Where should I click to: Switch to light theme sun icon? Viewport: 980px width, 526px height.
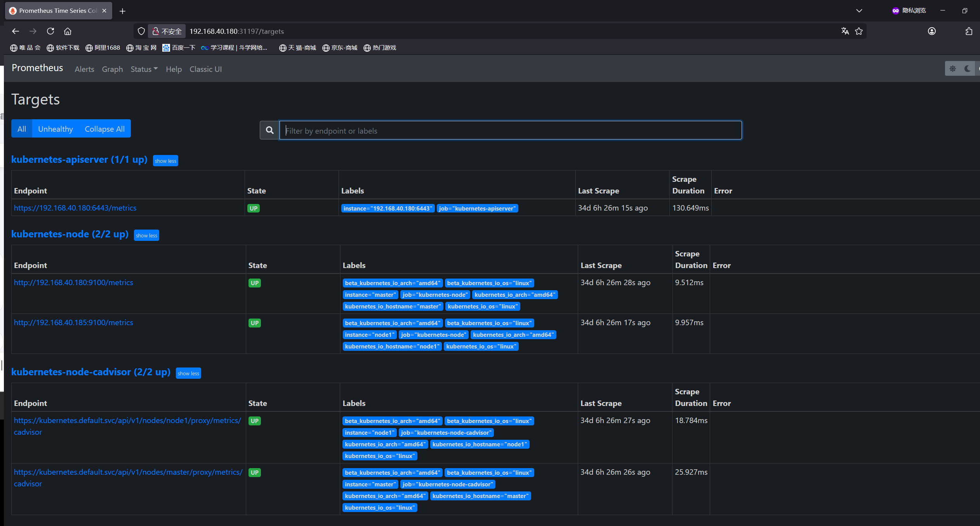click(952, 69)
